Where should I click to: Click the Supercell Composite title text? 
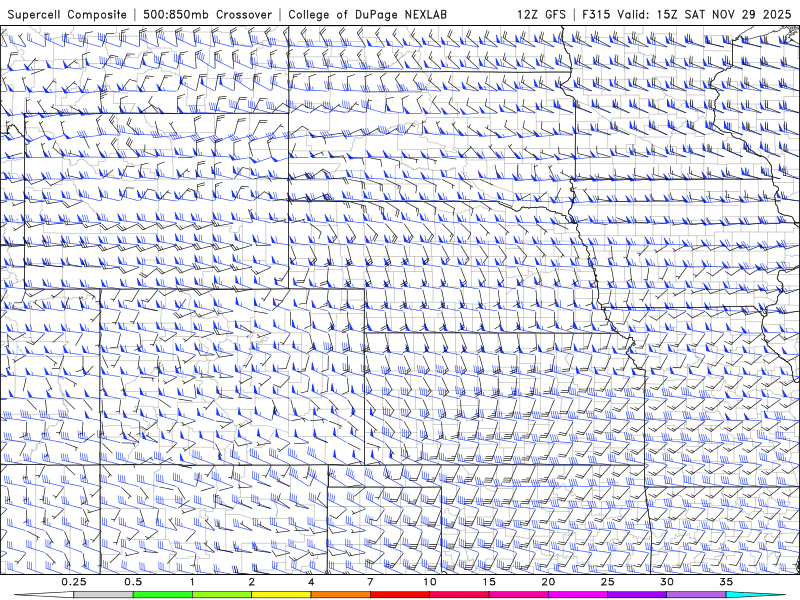[67, 14]
